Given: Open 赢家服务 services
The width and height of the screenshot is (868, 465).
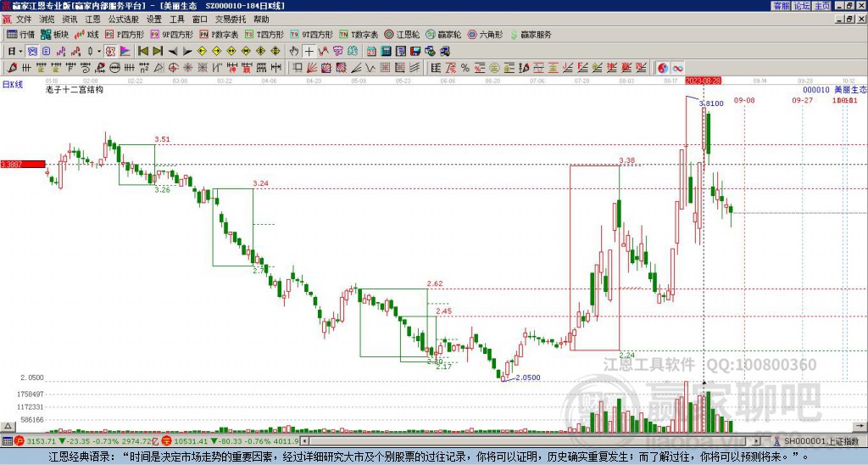Looking at the screenshot, I should pyautogui.click(x=531, y=34).
